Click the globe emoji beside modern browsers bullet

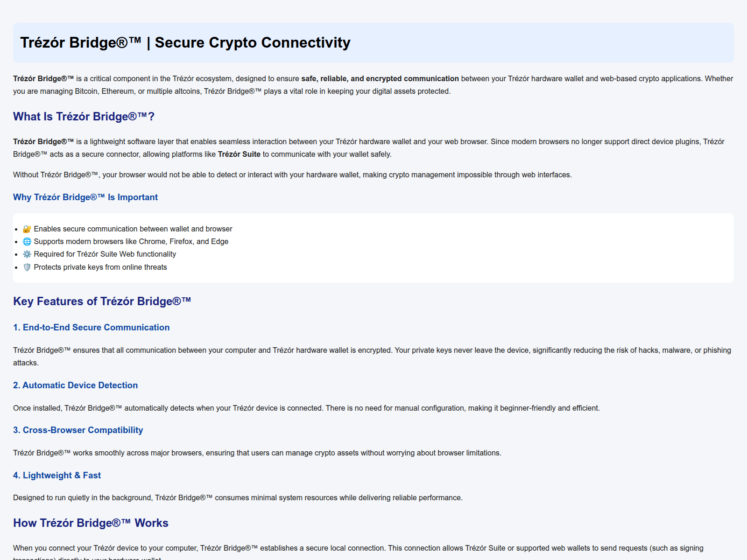pos(27,242)
